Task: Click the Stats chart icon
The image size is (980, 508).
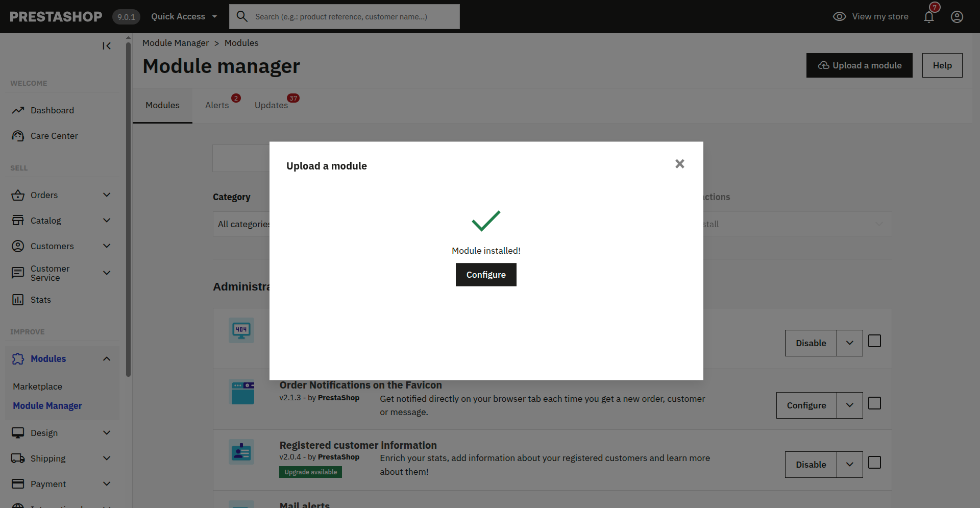Action: tap(18, 300)
